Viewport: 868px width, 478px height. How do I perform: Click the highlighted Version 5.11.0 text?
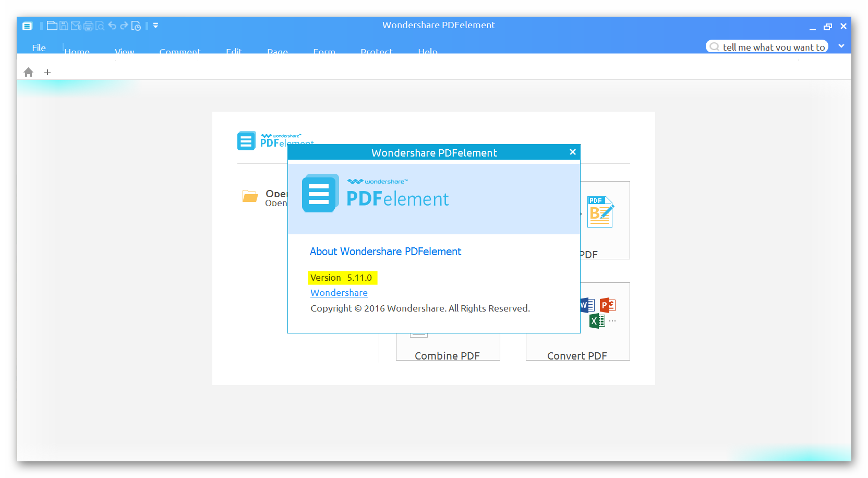point(342,278)
